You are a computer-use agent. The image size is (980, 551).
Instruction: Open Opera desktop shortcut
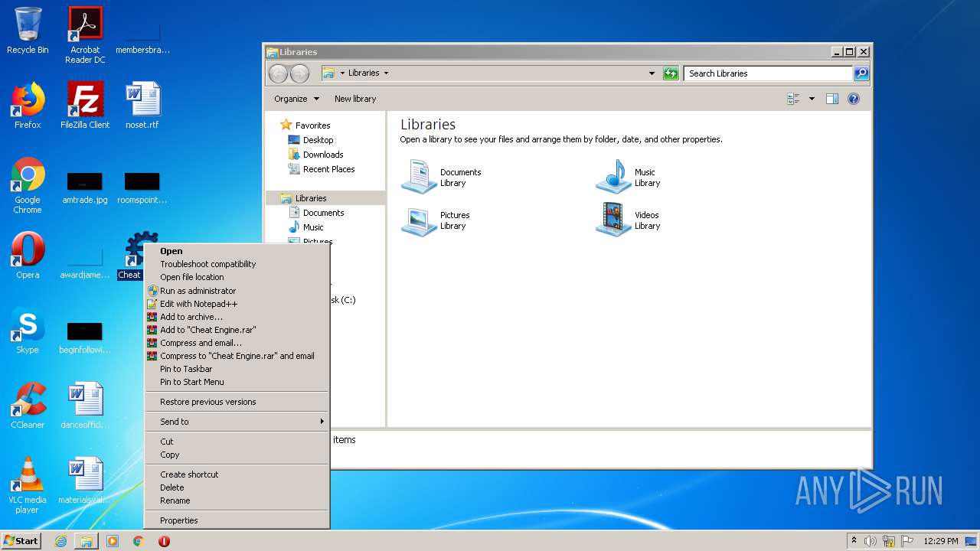click(x=28, y=256)
